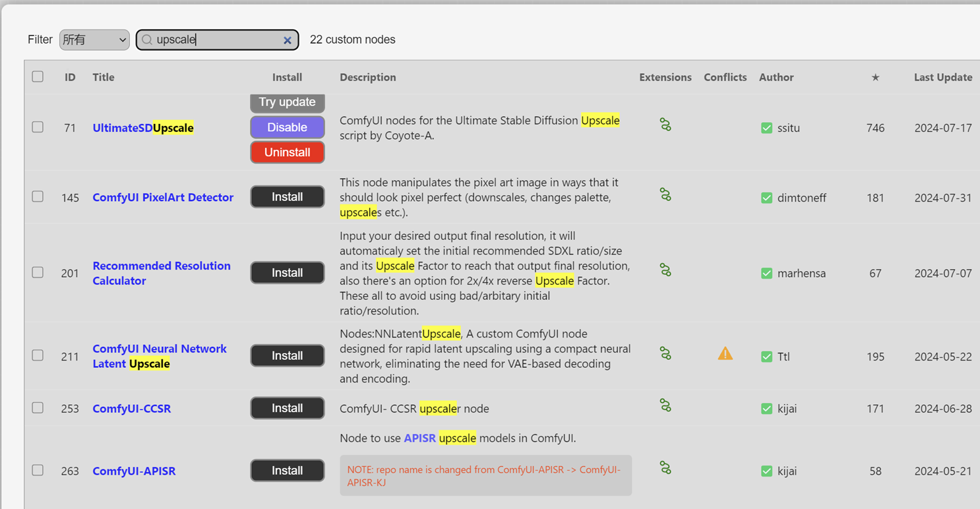Open extensions icon for UltimateSDUpscale
Image resolution: width=980 pixels, height=509 pixels.
pos(665,125)
